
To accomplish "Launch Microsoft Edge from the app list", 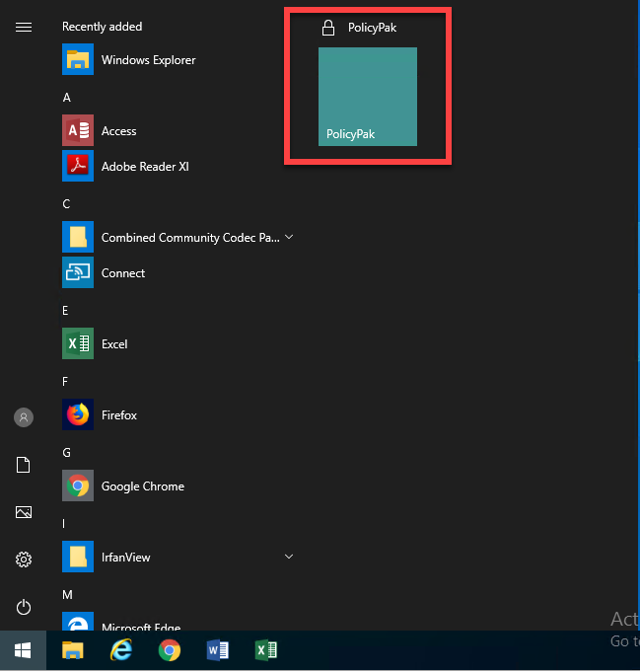I will pyautogui.click(x=140, y=624).
